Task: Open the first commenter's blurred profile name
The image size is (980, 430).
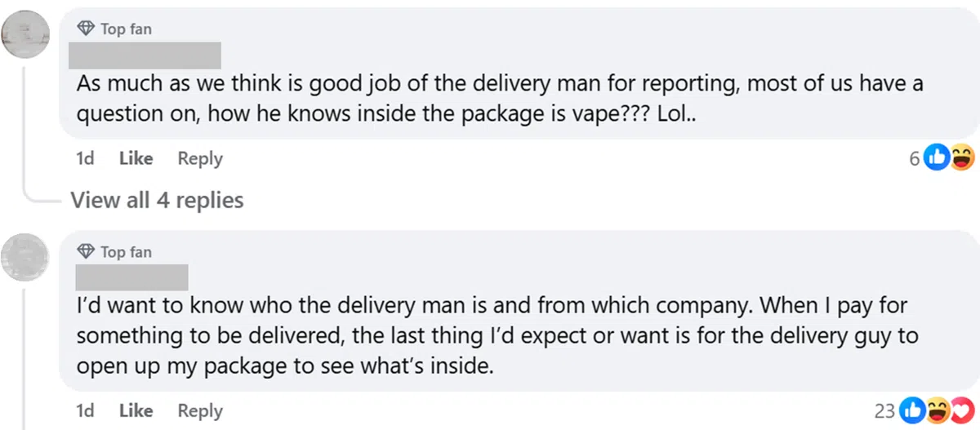Action: point(145,55)
